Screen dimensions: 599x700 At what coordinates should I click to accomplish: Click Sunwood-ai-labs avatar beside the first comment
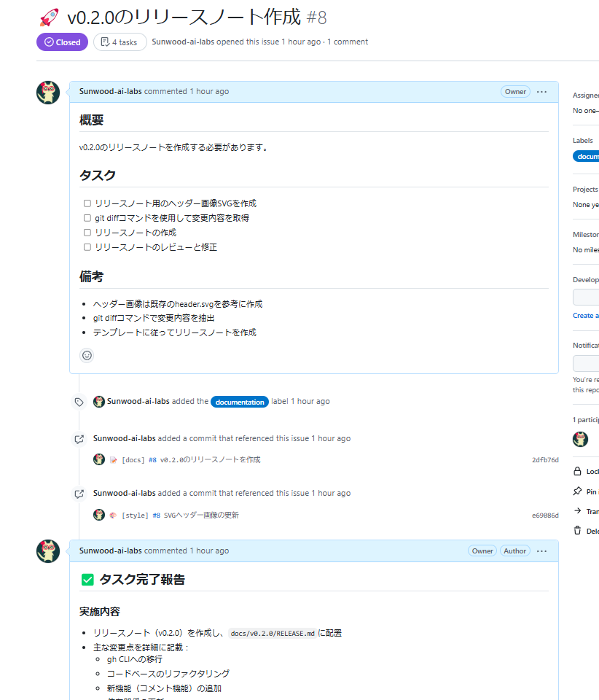click(48, 93)
